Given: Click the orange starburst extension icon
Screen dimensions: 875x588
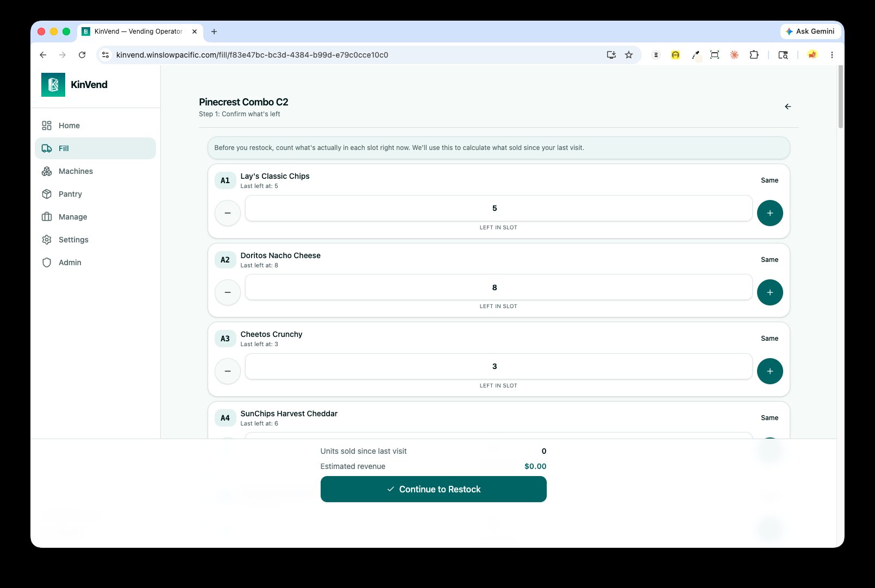Looking at the screenshot, I should coord(734,55).
